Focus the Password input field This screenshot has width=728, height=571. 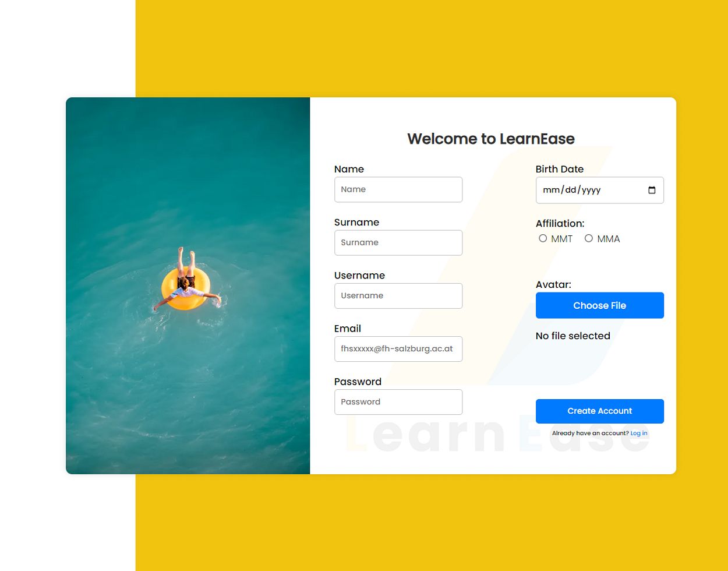(x=398, y=402)
